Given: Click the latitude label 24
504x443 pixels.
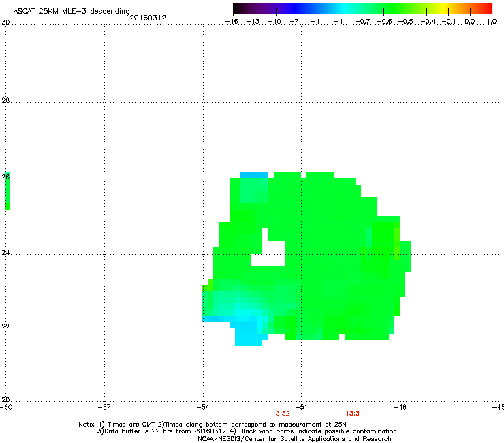Looking at the screenshot, I should pyautogui.click(x=5, y=253).
